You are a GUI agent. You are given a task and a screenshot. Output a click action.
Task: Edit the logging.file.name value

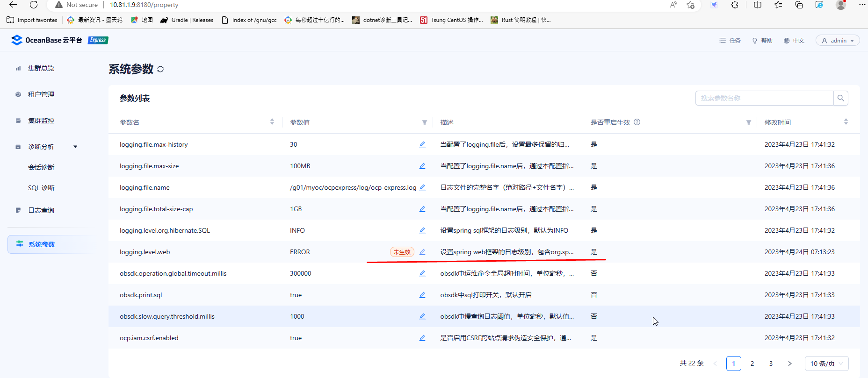[422, 187]
